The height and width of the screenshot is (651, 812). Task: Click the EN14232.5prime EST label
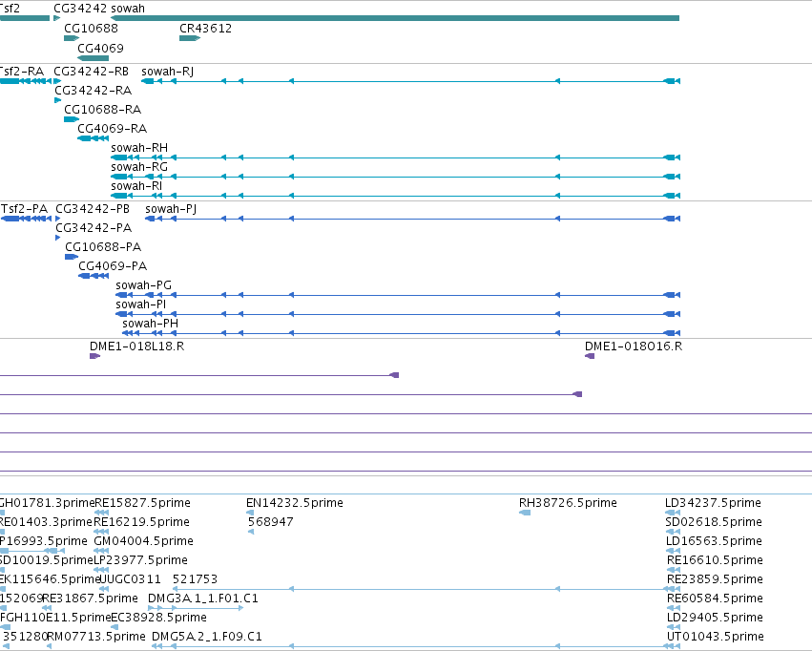pos(295,503)
